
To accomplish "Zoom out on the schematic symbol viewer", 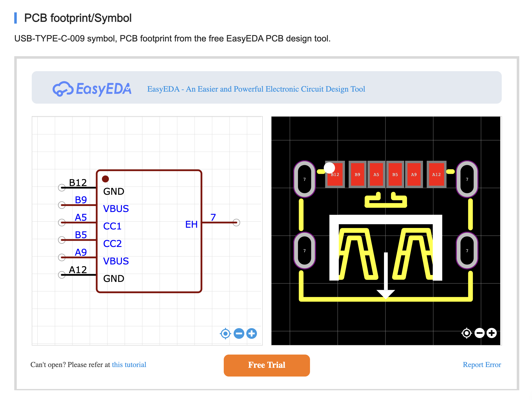I will point(239,333).
